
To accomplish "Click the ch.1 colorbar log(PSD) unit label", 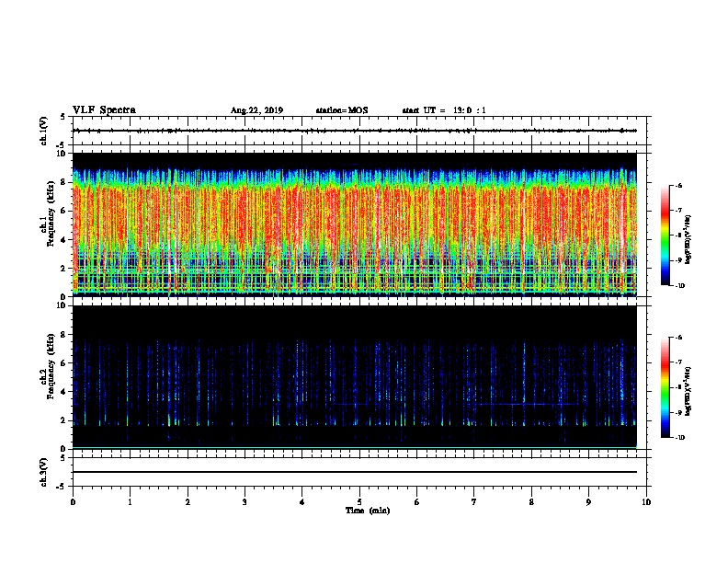I will [x=688, y=239].
